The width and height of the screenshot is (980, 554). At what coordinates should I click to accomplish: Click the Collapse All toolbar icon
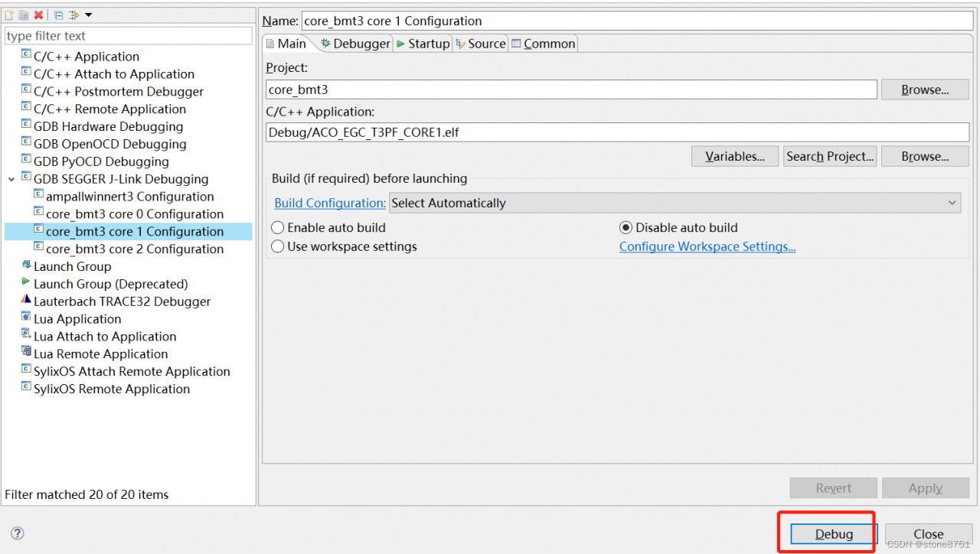pos(59,15)
